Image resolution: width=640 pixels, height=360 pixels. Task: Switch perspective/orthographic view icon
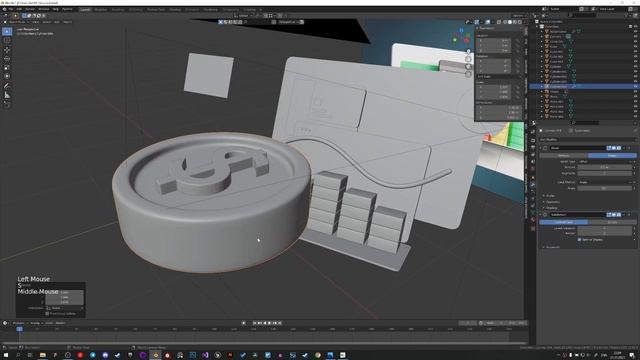coord(468,74)
